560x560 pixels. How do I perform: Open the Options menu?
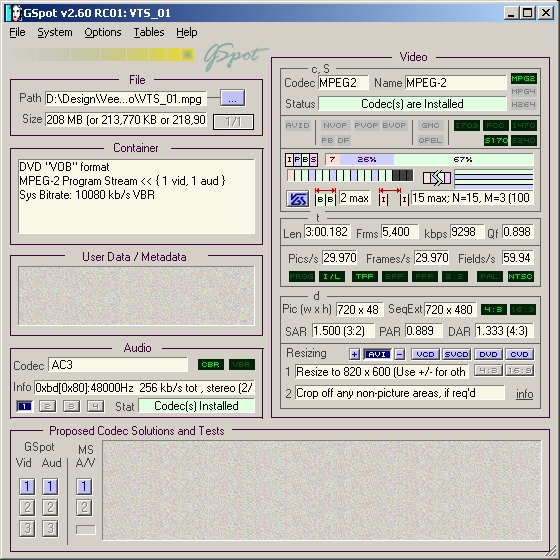coord(103,32)
